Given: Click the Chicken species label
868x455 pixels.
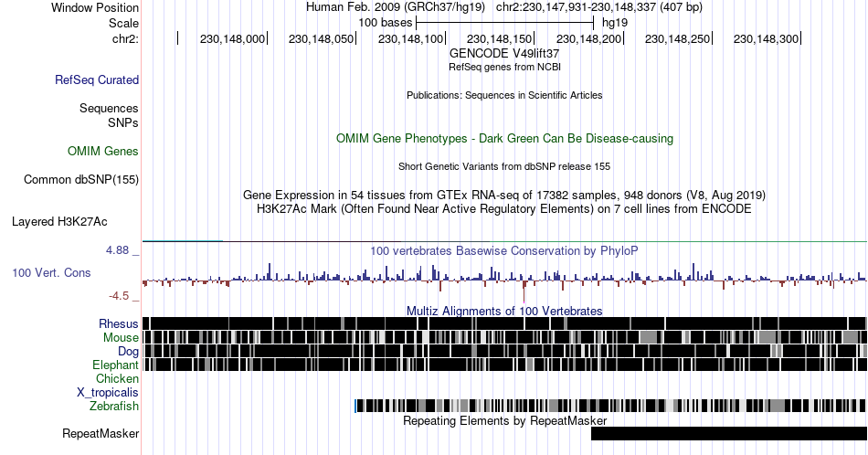Looking at the screenshot, I should tap(117, 378).
